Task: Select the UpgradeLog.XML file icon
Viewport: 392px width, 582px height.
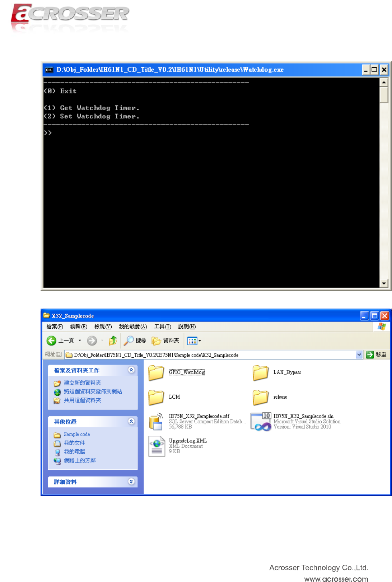Action: (157, 446)
